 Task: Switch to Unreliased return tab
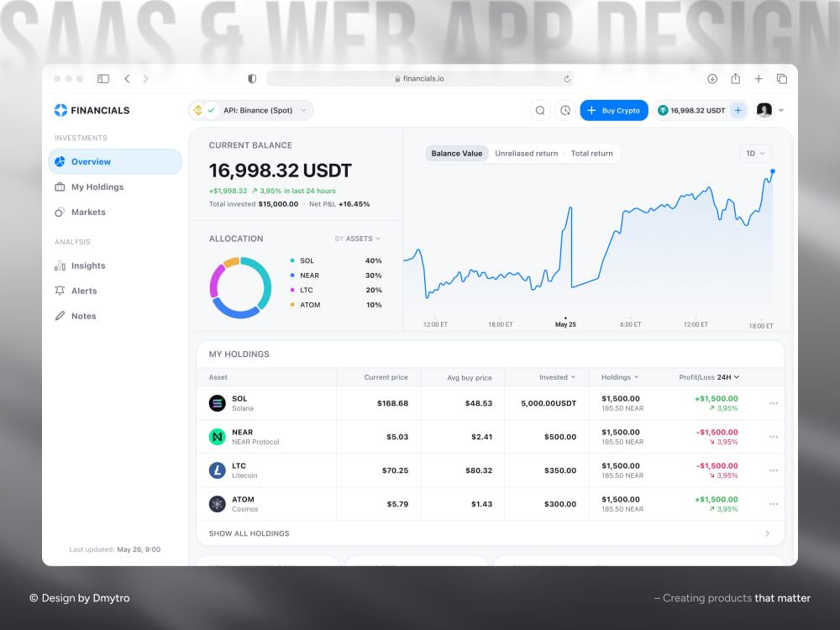click(526, 153)
